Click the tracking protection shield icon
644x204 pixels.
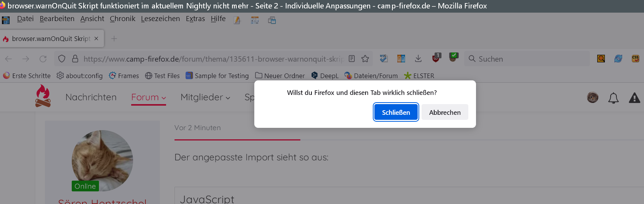[x=62, y=59]
